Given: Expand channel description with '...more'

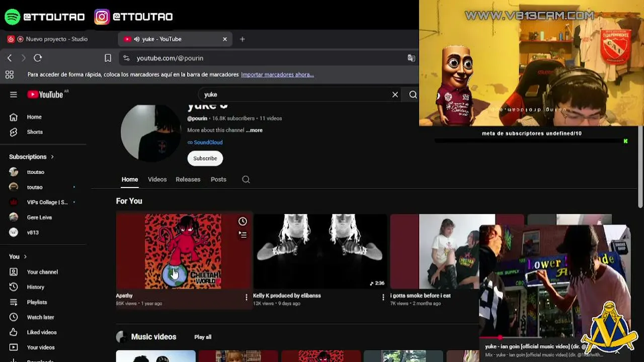Looking at the screenshot, I should 254,130.
